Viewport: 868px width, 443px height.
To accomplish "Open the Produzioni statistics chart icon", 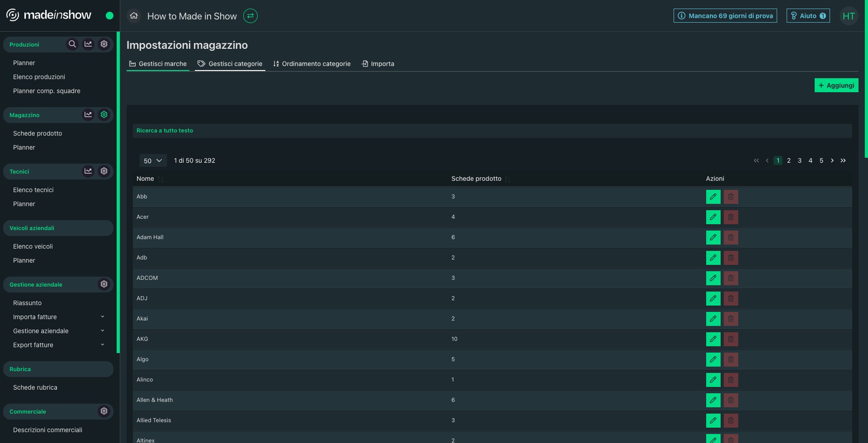I will click(88, 44).
